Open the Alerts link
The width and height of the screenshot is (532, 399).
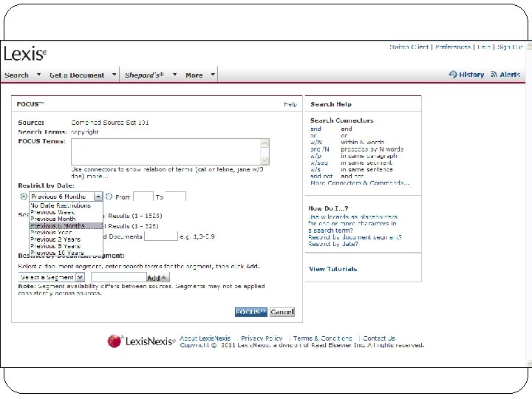click(510, 75)
